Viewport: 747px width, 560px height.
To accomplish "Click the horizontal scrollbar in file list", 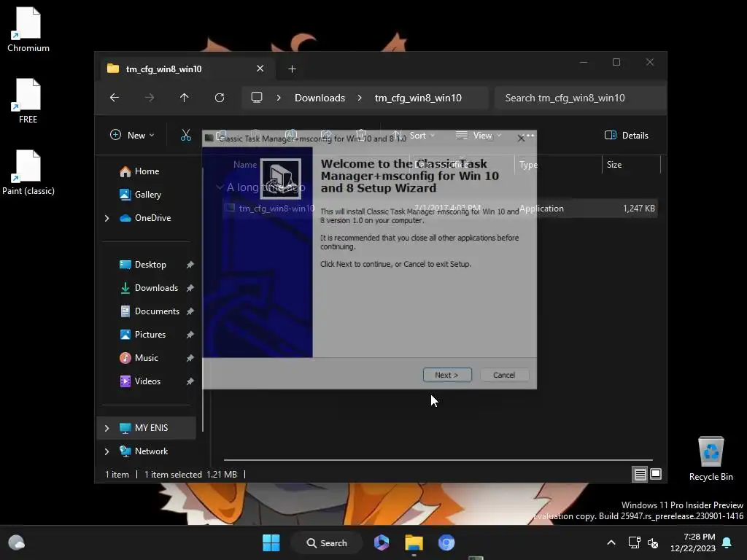I will [438, 460].
